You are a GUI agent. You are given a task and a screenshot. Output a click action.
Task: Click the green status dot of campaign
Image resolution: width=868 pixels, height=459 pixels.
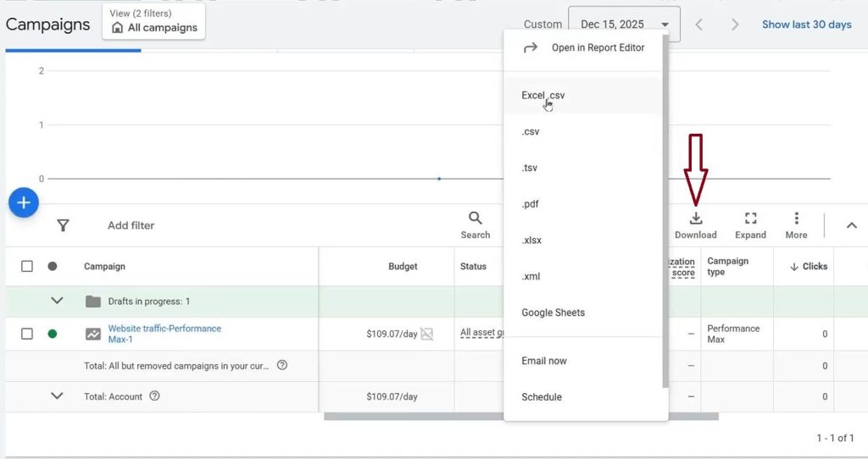[x=52, y=334]
